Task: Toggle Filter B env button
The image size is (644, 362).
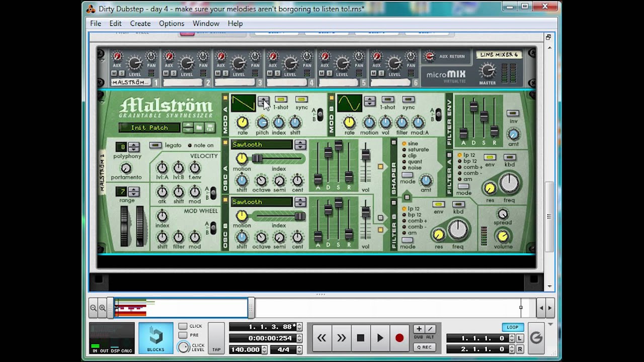Action: click(438, 205)
